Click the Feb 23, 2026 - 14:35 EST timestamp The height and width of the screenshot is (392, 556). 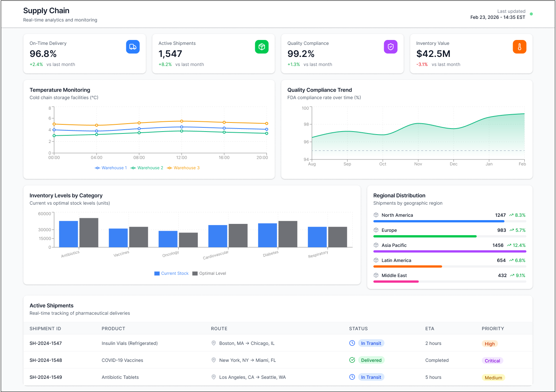498,17
